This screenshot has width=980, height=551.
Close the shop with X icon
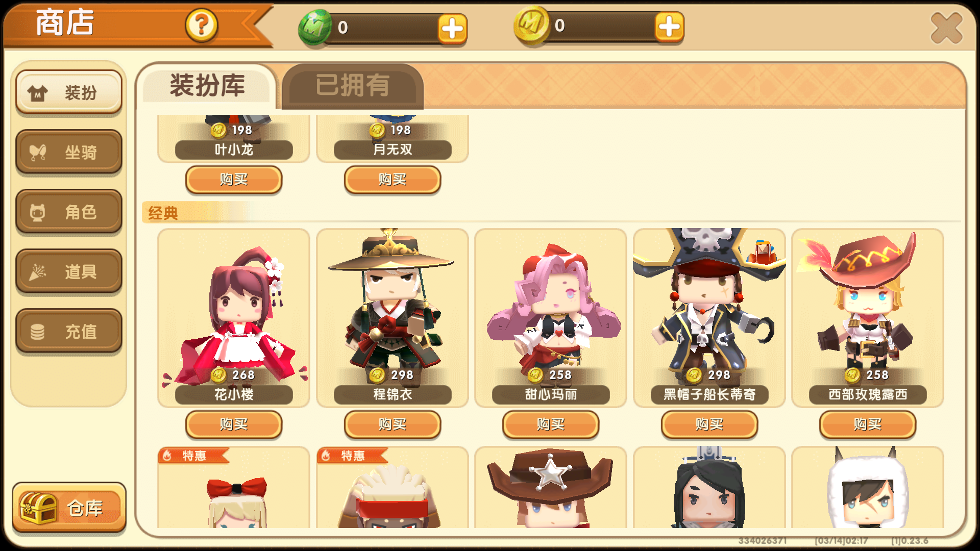(x=946, y=28)
